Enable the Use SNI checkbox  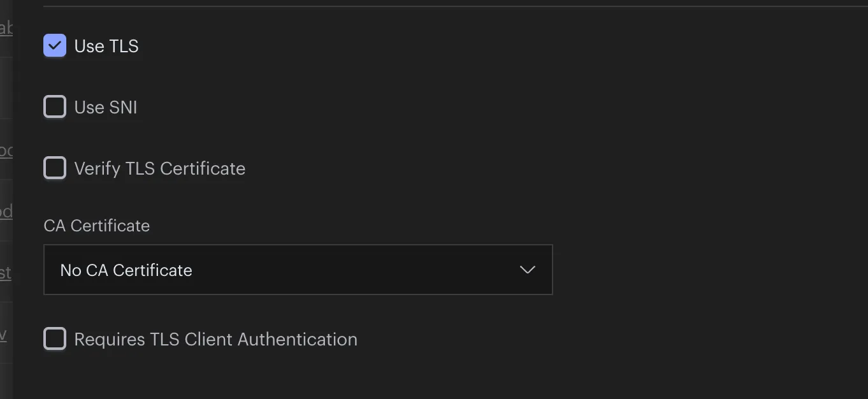click(x=55, y=107)
